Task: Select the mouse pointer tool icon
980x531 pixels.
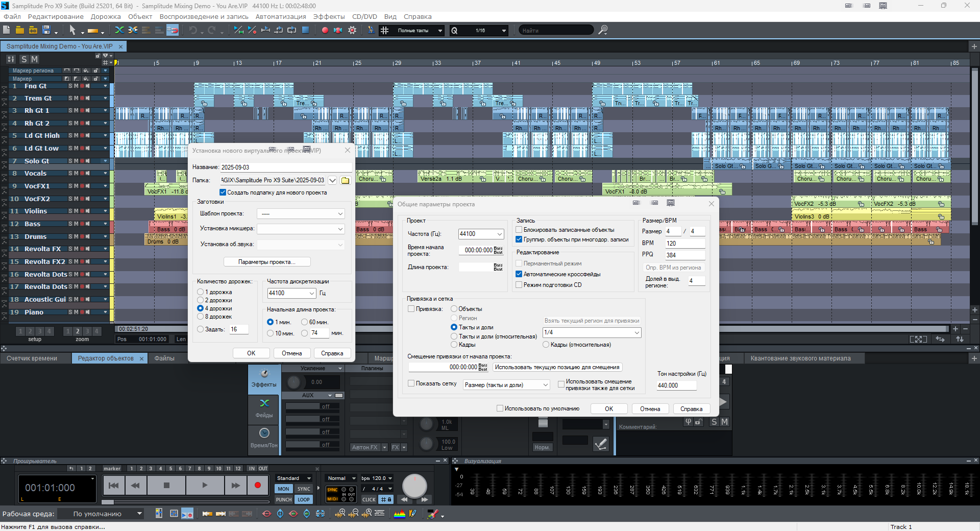Action: tap(72, 30)
